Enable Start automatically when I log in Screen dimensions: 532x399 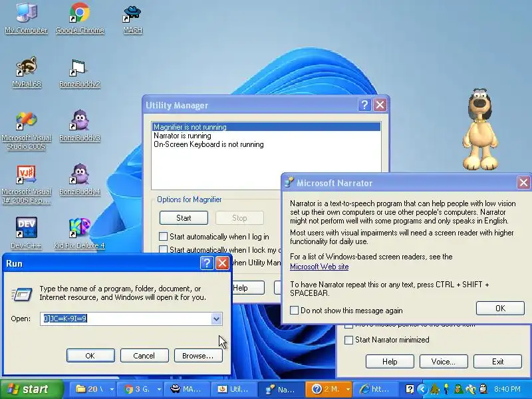point(163,236)
